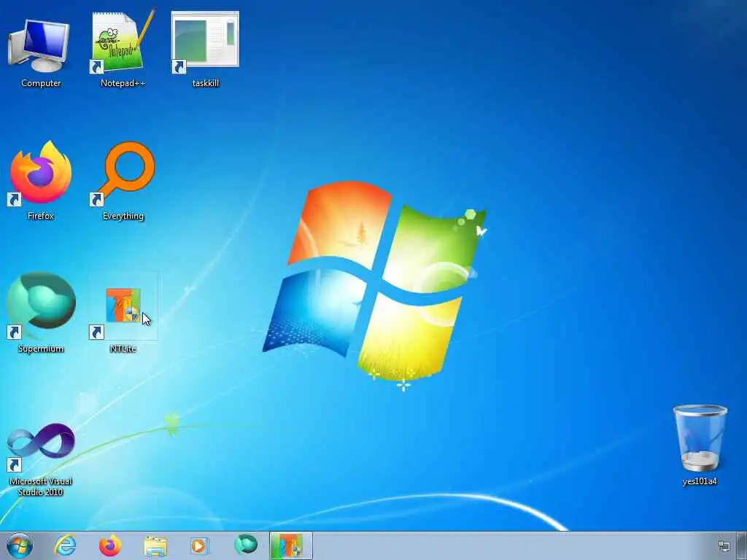The width and height of the screenshot is (747, 560).
Task: Launch Internet Explorer from the taskbar
Action: 65,545
